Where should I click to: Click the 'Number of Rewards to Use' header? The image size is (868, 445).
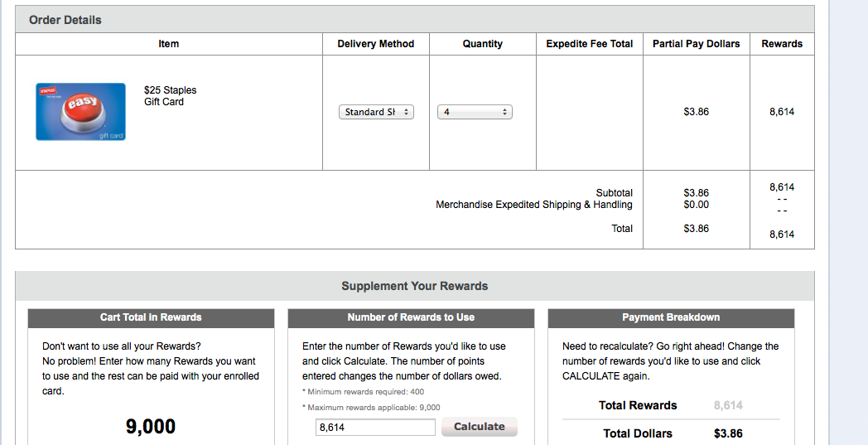(411, 317)
